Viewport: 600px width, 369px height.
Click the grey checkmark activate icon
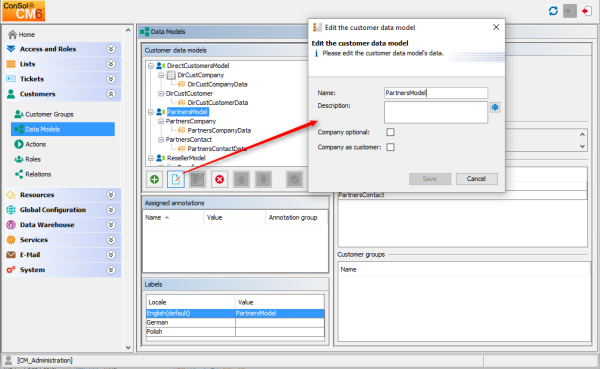294,179
